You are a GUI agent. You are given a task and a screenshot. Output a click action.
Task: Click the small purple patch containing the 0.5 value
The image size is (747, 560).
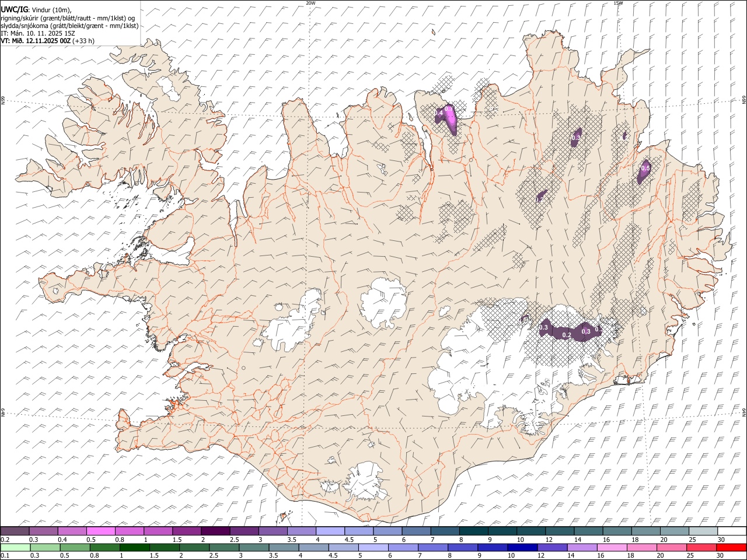click(x=644, y=171)
